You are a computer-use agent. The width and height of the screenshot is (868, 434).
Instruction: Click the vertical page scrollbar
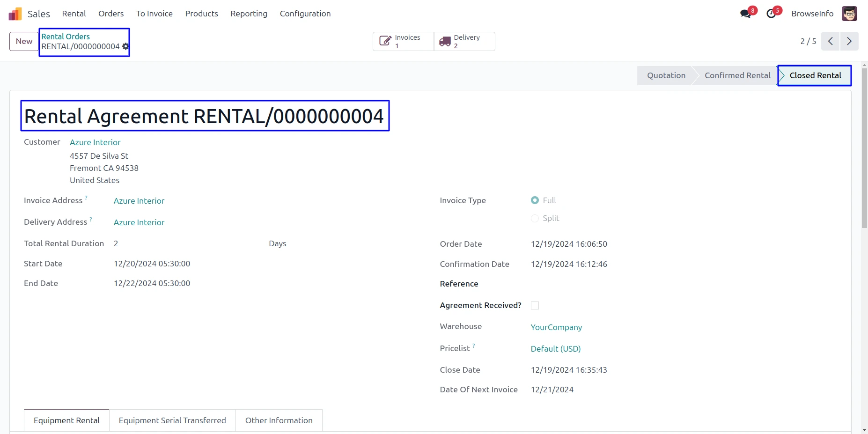(x=864, y=148)
